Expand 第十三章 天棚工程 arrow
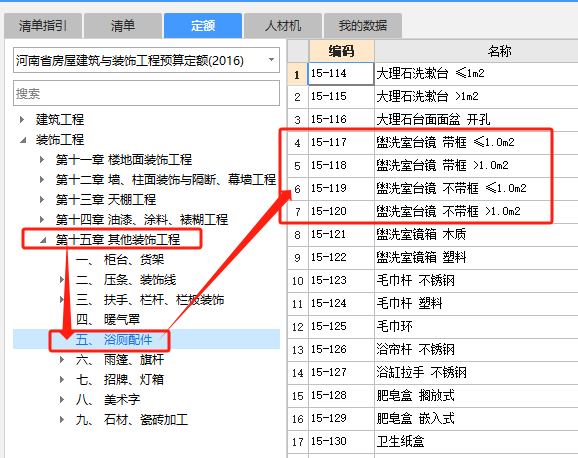 [x=42, y=199]
